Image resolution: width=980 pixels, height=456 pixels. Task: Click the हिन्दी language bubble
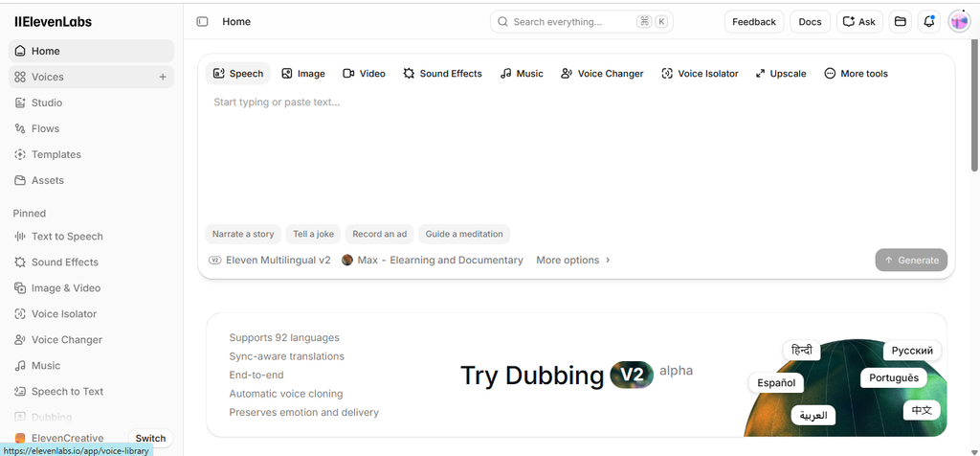pyautogui.click(x=802, y=351)
